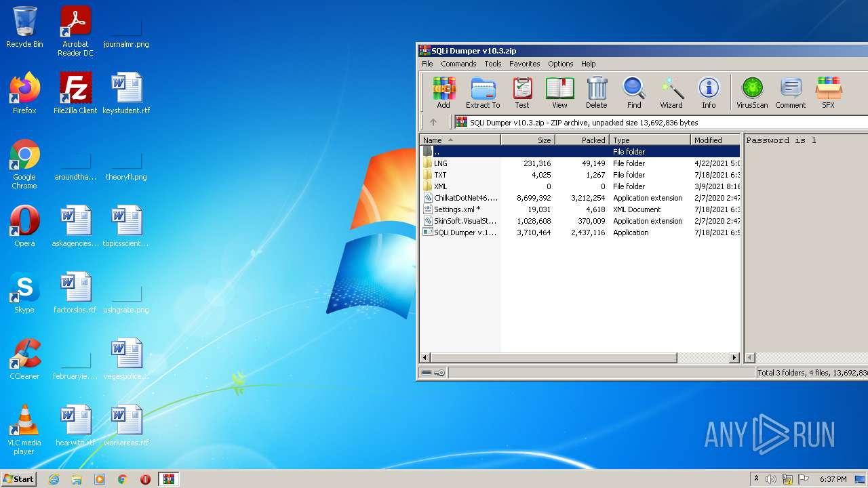Open the Options menu
868x488 pixels.
tap(561, 64)
